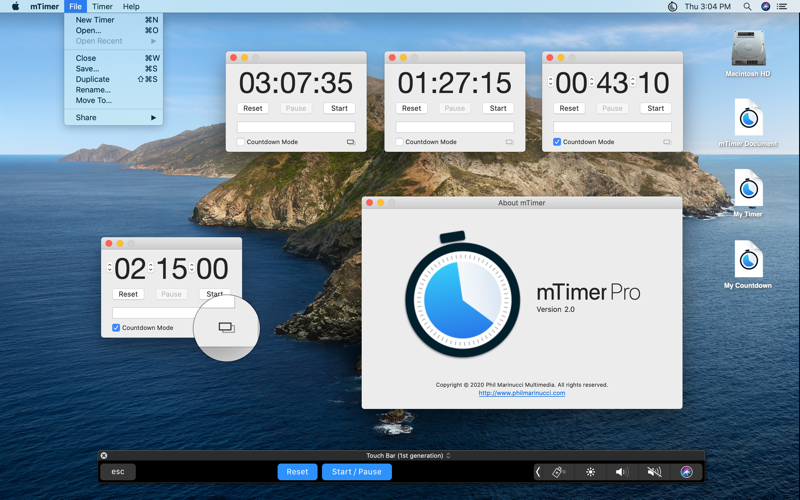The width and height of the screenshot is (800, 500).
Task: Open the Touch Bar (1st generation) dropdown
Action: point(408,456)
